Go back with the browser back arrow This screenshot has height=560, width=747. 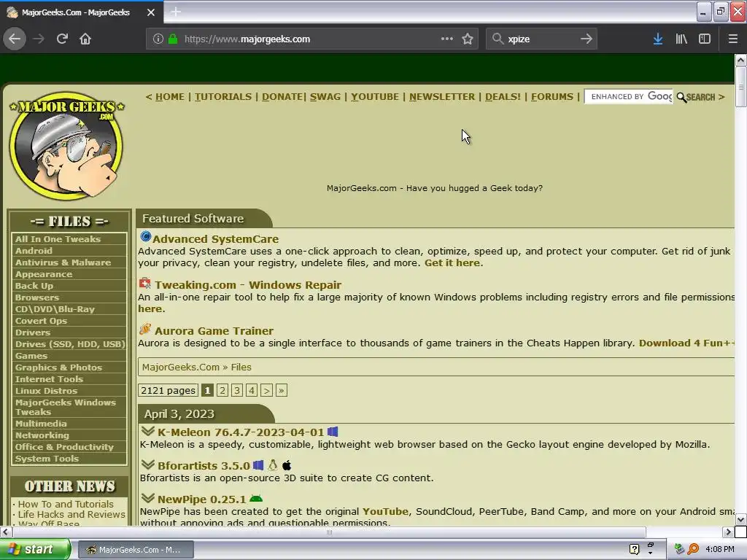15,39
